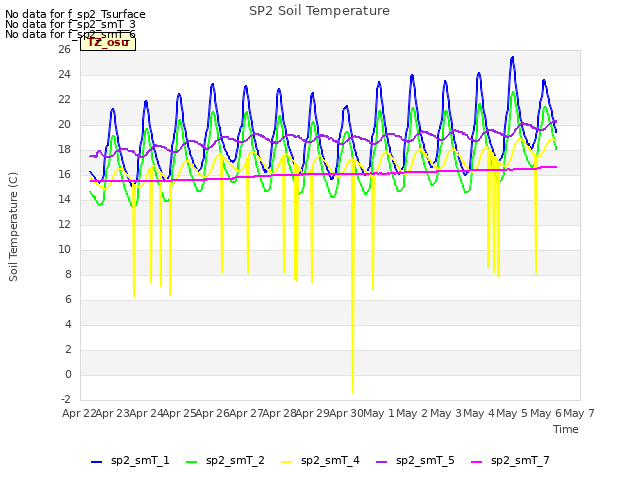Click the chart title SP2 Soil Temperature
The width and height of the screenshot is (640, 480).
pos(319,11)
